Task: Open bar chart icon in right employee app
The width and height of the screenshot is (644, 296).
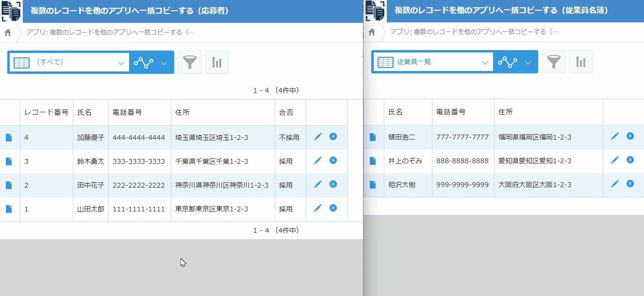Action: tap(580, 62)
